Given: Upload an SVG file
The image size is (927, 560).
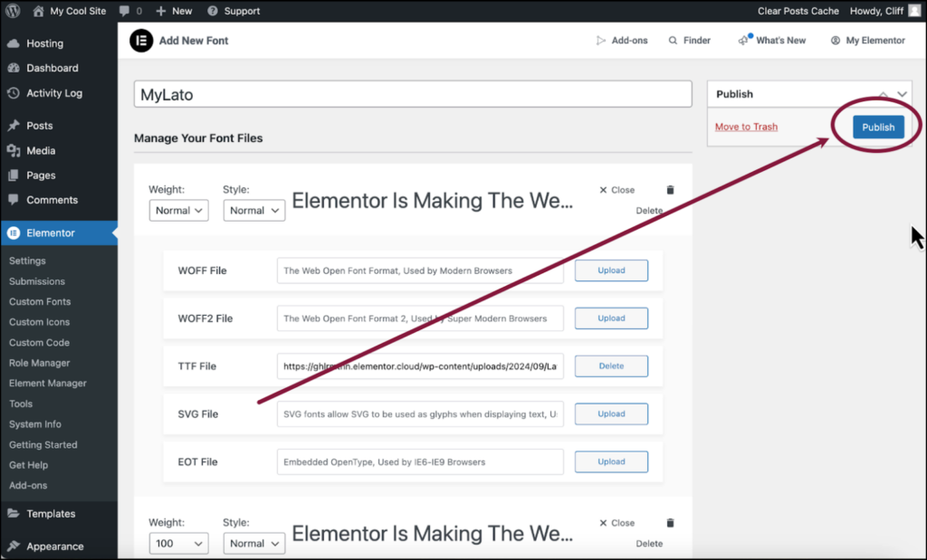Looking at the screenshot, I should 611,413.
